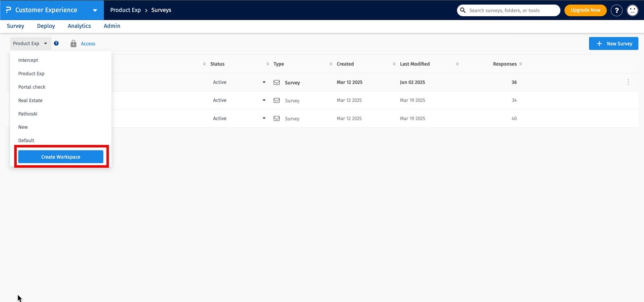The image size is (644, 302).
Task: Click the help icon next to Product Exp selector
Action: [56, 43]
